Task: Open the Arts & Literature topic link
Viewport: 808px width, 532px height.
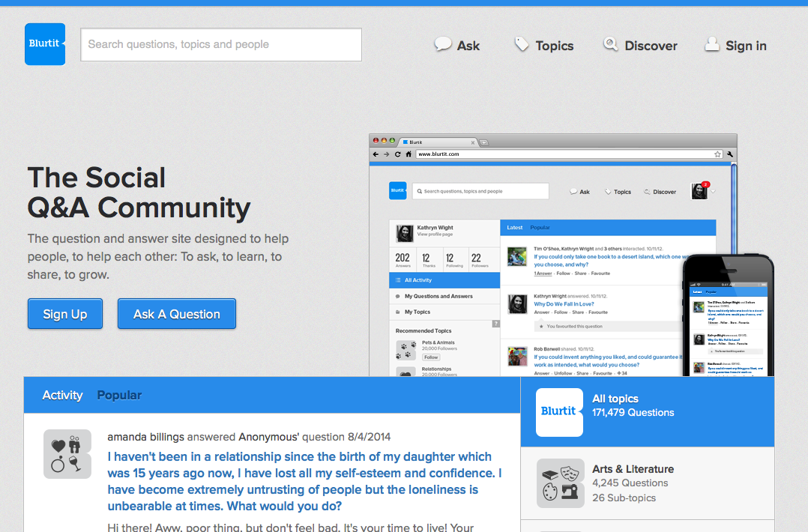Action: pyautogui.click(x=633, y=469)
